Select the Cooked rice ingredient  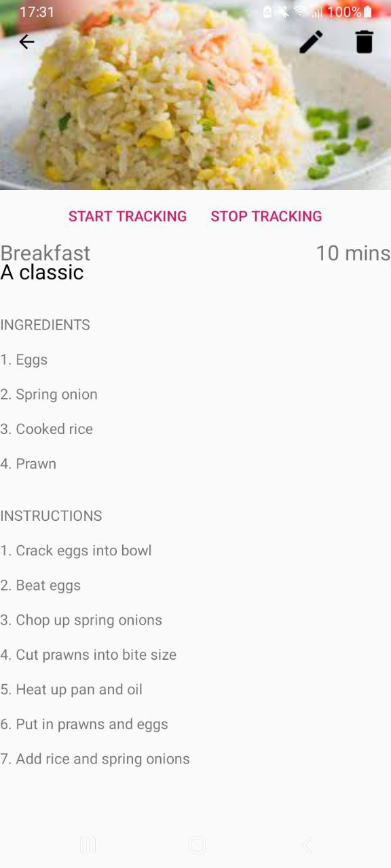[x=46, y=429]
